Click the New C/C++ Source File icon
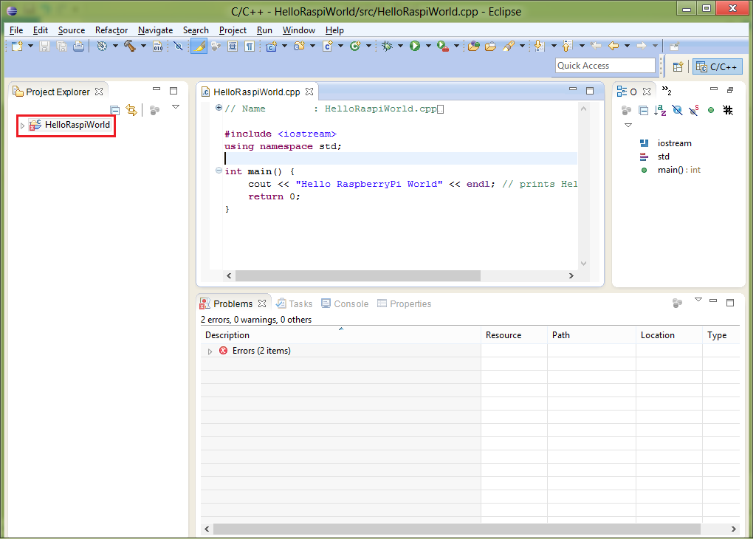Viewport: 756px width, 539px height. 327,47
